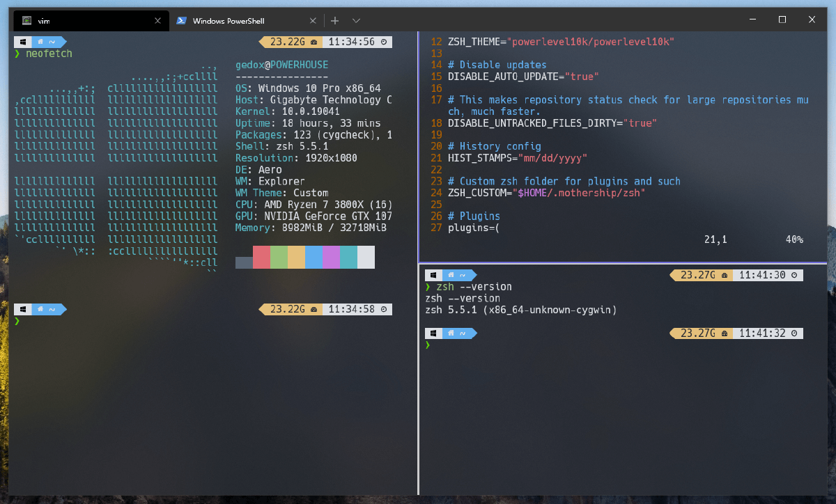Click the green neofetch color block
836x504 pixels.
click(279, 257)
